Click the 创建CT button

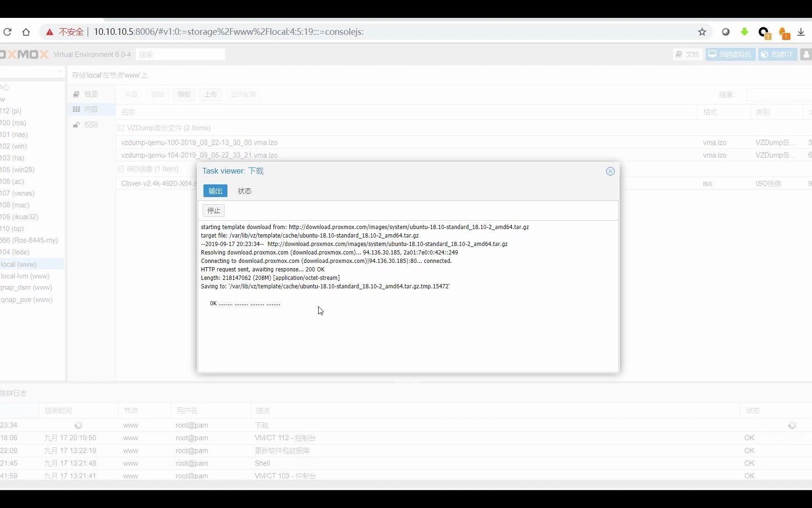[777, 55]
